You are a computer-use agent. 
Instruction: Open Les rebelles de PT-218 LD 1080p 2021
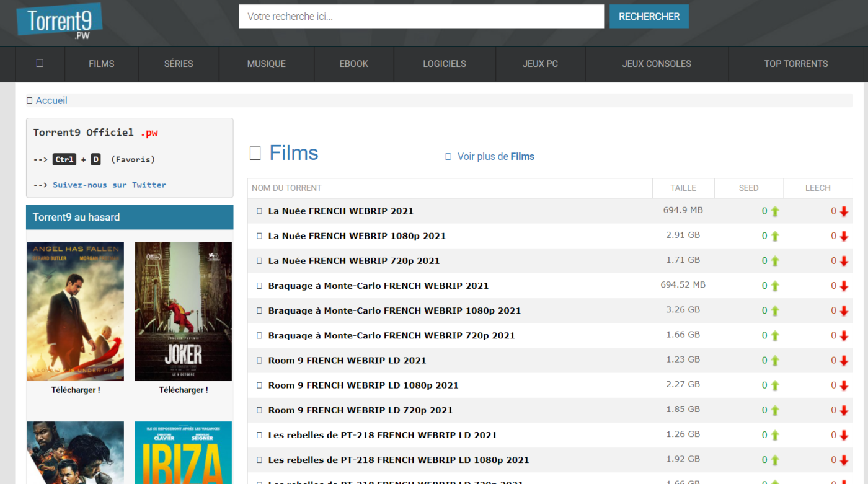tap(399, 460)
